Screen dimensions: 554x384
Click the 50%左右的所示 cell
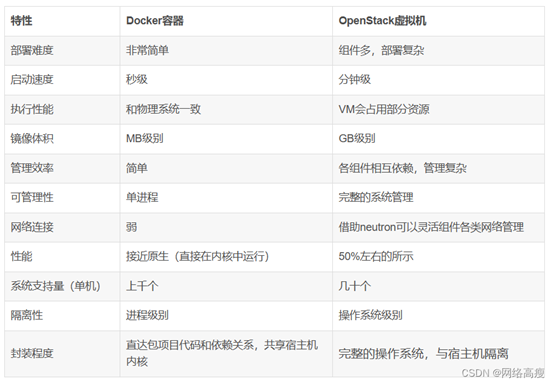[x=438, y=256]
